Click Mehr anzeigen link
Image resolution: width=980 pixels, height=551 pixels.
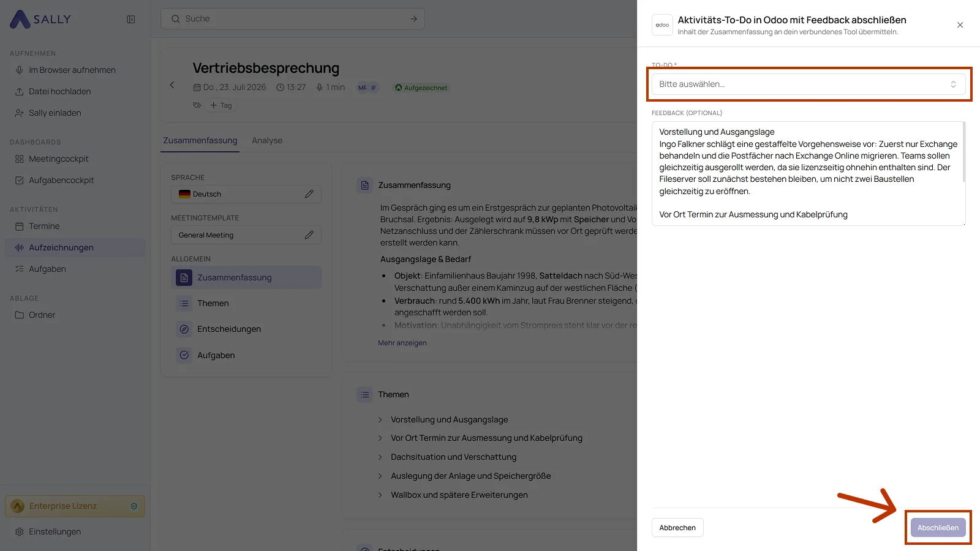402,343
